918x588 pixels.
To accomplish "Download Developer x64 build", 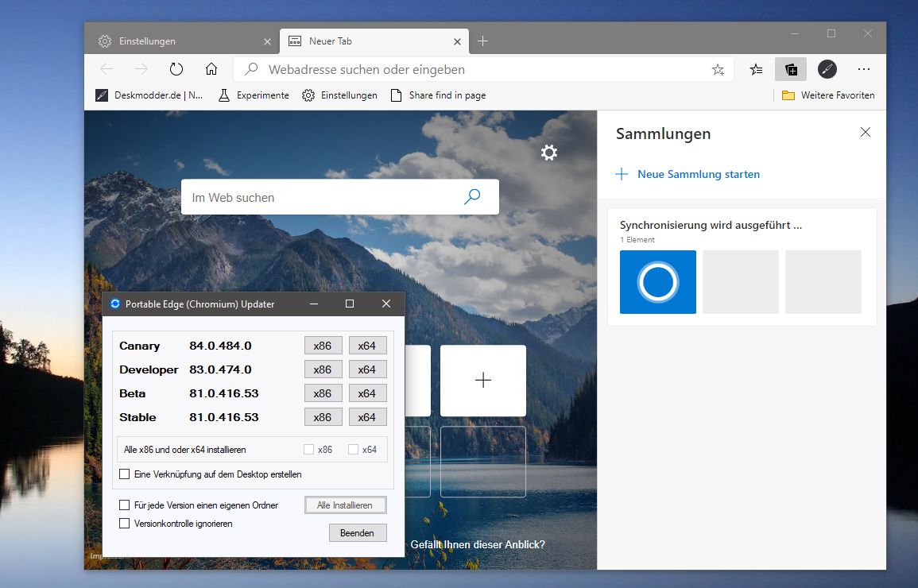I will pyautogui.click(x=367, y=369).
